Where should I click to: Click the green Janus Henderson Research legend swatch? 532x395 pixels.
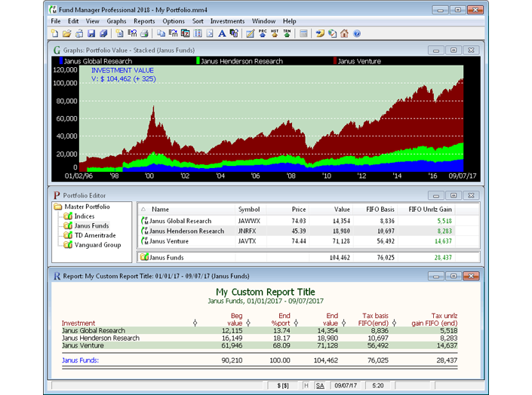pyautogui.click(x=198, y=61)
